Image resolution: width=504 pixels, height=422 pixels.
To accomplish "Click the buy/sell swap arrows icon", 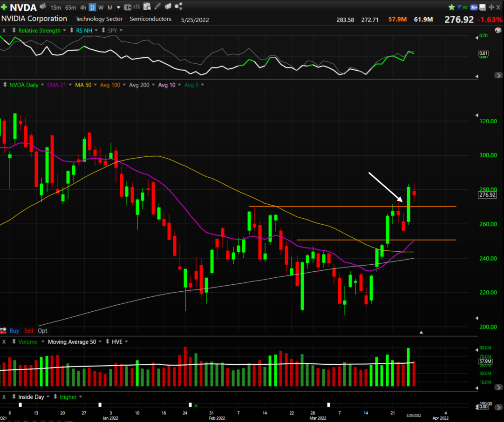I will pyautogui.click(x=4, y=330).
